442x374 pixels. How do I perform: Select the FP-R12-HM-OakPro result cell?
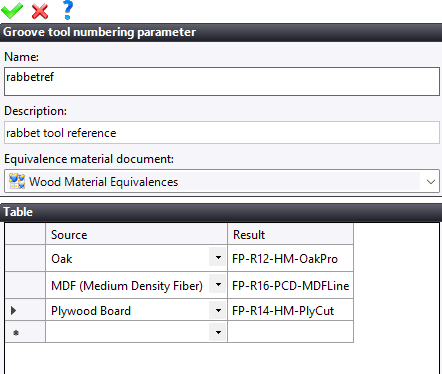[x=290, y=258]
